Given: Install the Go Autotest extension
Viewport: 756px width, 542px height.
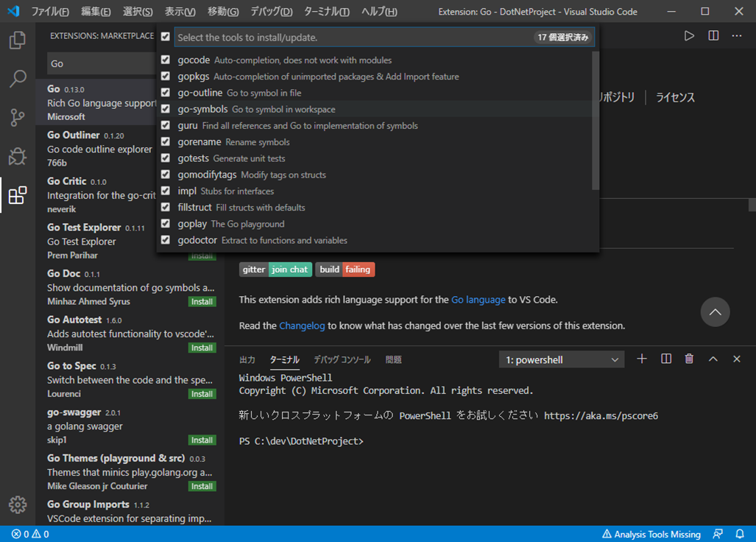Looking at the screenshot, I should (202, 348).
